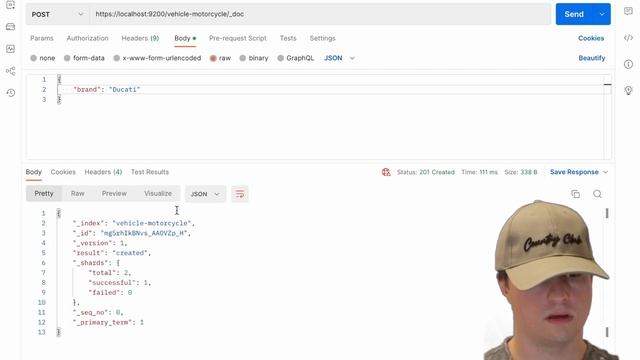Image resolution: width=640 pixels, height=360 pixels.
Task: Switch to the Headers (9) request tab
Action: click(x=140, y=38)
